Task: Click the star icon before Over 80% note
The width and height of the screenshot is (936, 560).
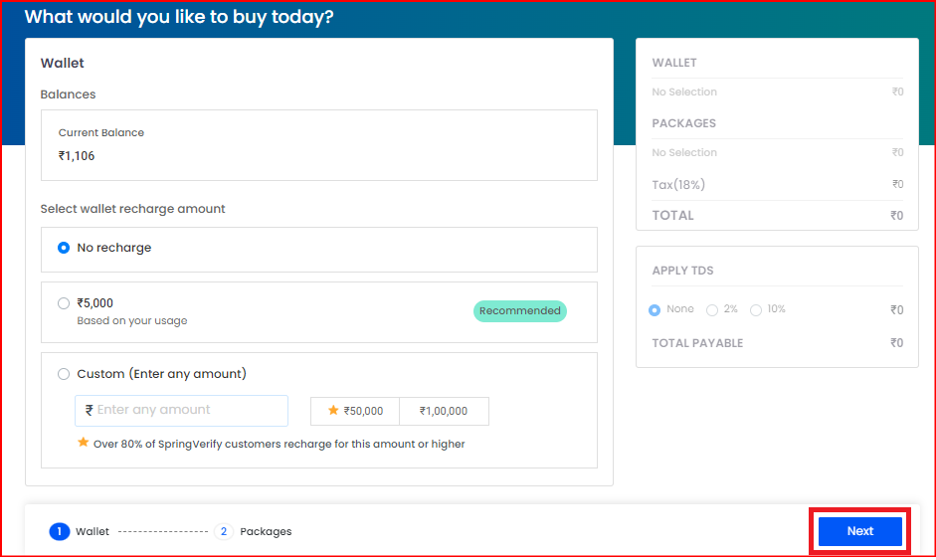Action: coord(83,443)
